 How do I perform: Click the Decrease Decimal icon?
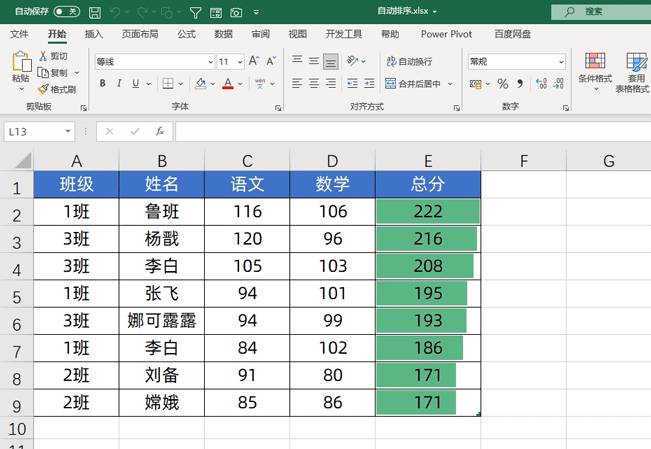coord(559,84)
